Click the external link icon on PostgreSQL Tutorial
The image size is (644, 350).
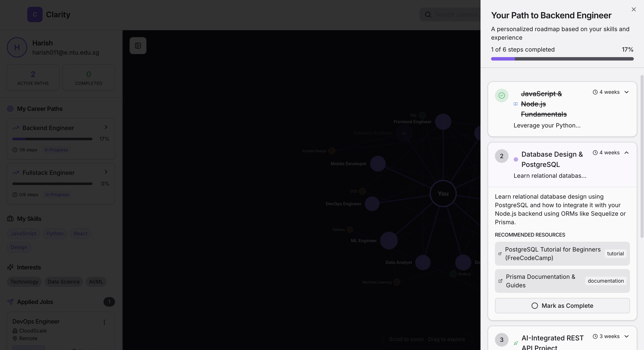(500, 254)
